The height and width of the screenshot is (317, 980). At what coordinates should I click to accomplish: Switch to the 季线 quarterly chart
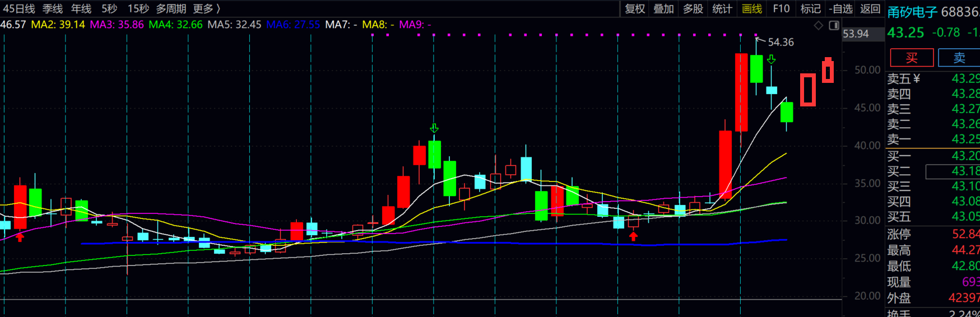click(53, 9)
